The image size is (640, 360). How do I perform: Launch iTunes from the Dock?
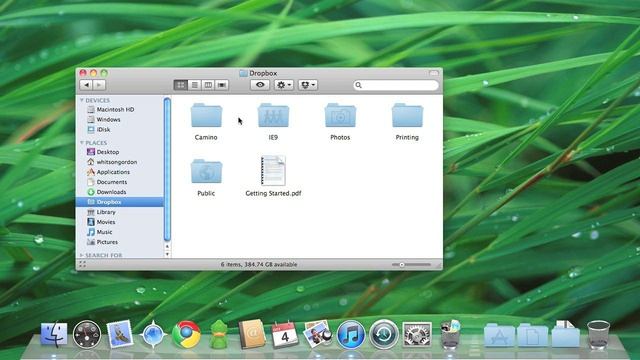pos(351,335)
